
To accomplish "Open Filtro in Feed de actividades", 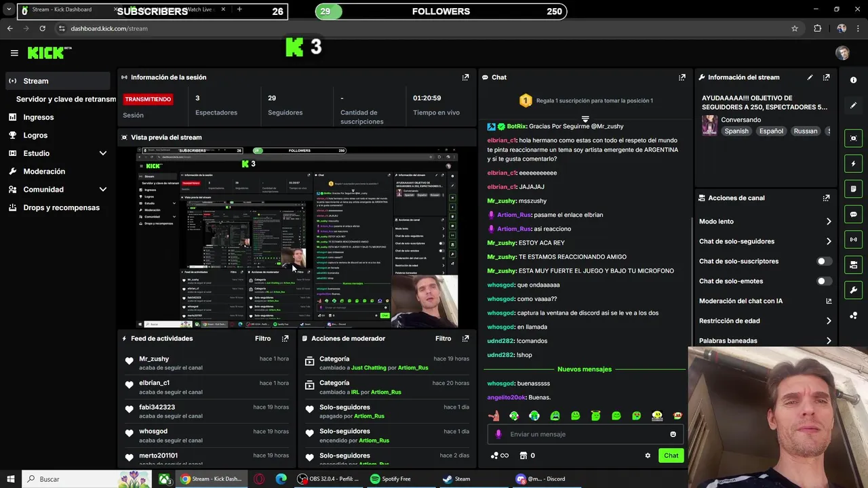I will click(x=262, y=338).
